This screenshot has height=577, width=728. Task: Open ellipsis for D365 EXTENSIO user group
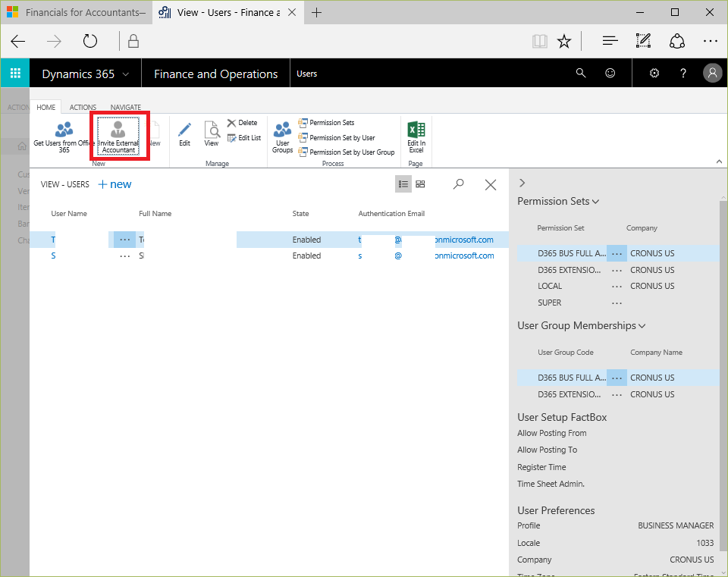(x=617, y=394)
